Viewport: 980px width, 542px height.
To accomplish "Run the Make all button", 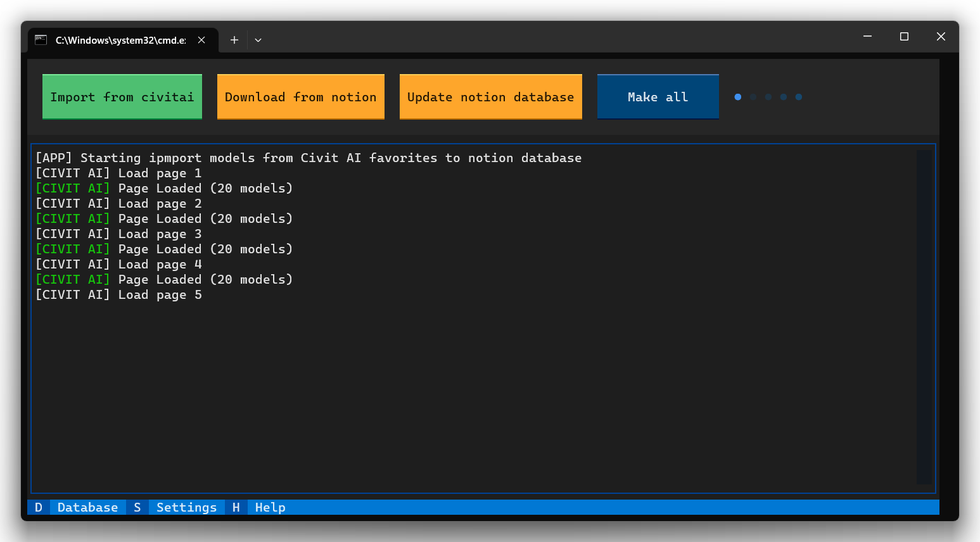I will click(658, 97).
